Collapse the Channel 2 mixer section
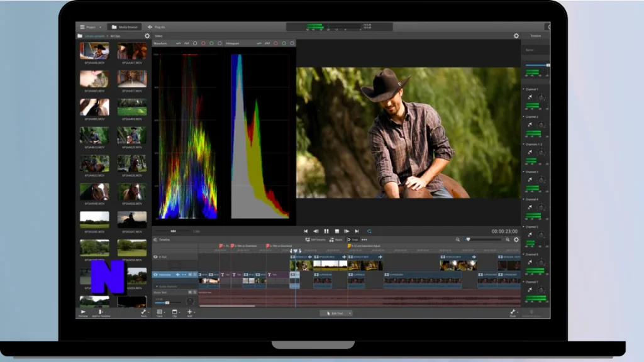Screen dimensions: 644x362 (x=524, y=116)
